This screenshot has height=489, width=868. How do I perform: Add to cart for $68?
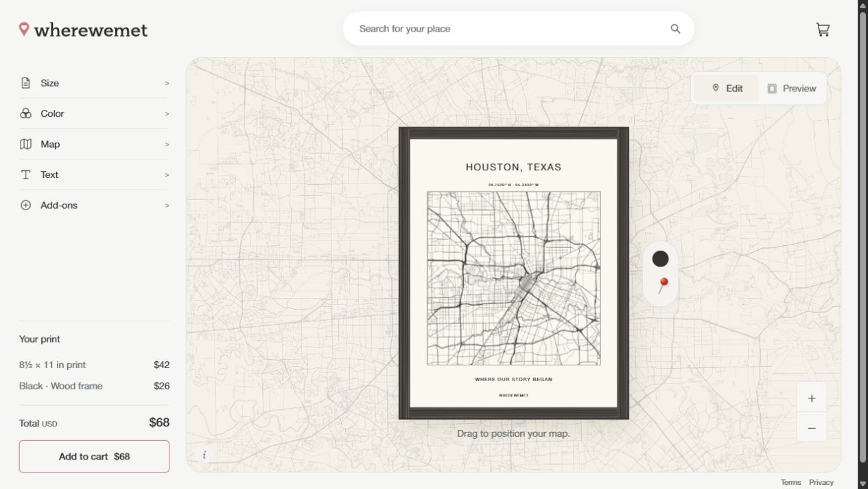coord(94,456)
